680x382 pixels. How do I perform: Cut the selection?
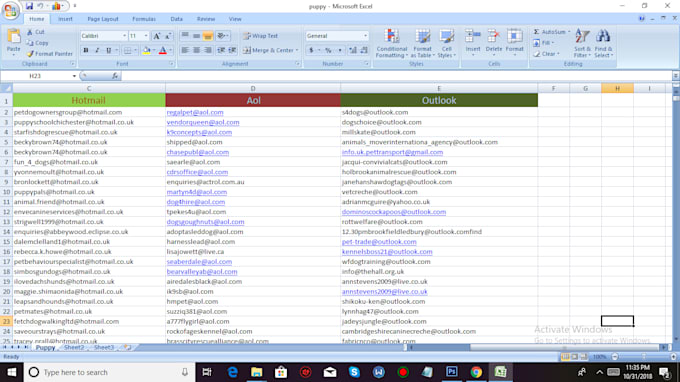click(x=36, y=32)
